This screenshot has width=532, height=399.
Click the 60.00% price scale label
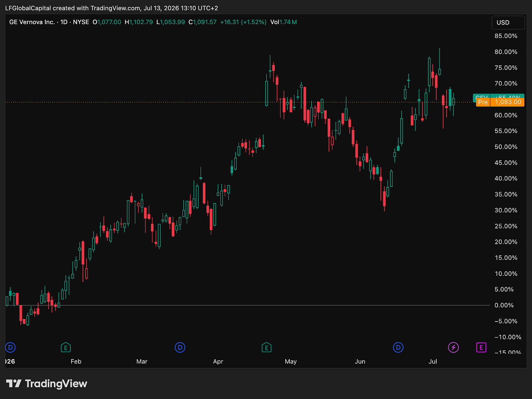click(506, 115)
